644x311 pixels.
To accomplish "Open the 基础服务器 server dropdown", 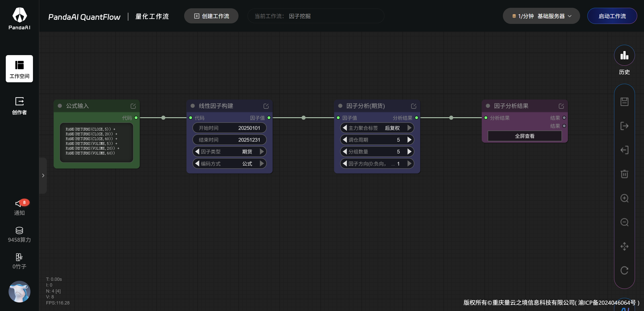I will (x=541, y=16).
